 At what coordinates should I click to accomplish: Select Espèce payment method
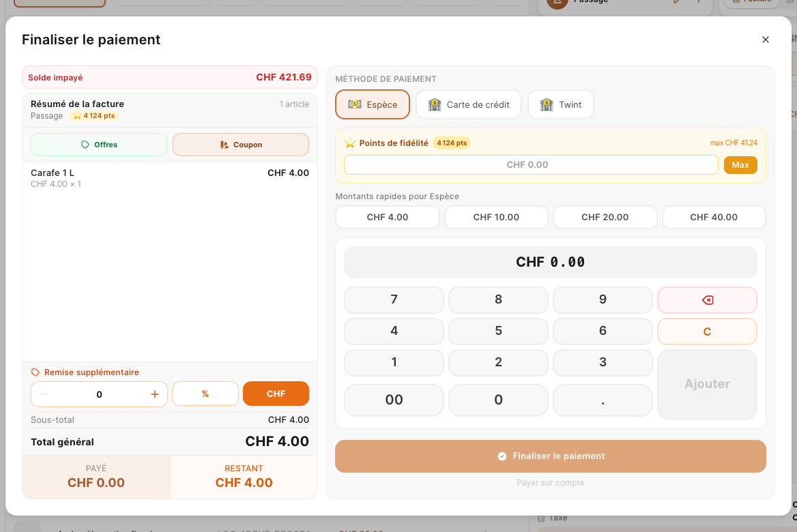(373, 104)
